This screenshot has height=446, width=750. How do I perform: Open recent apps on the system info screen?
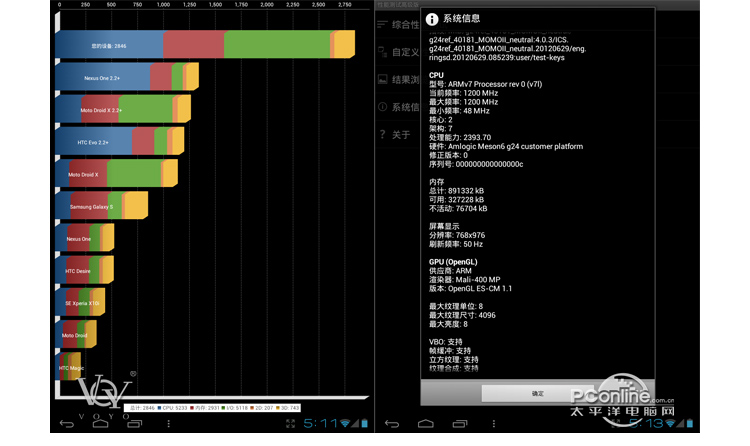tap(460, 424)
